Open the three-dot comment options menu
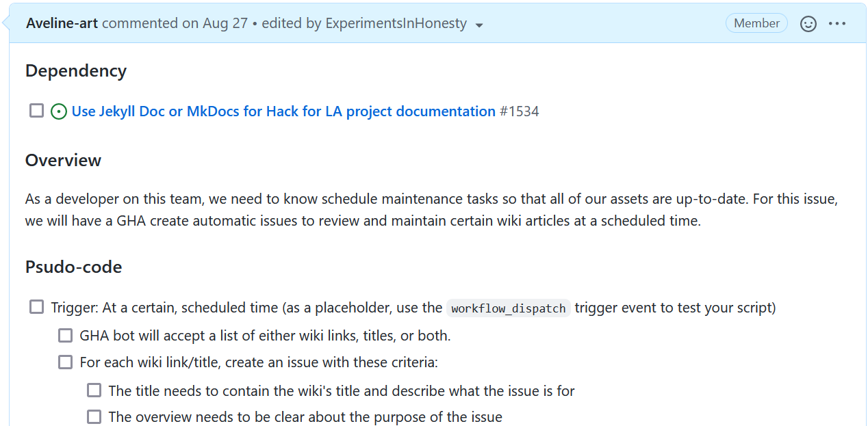The height and width of the screenshot is (426, 868). [x=837, y=24]
